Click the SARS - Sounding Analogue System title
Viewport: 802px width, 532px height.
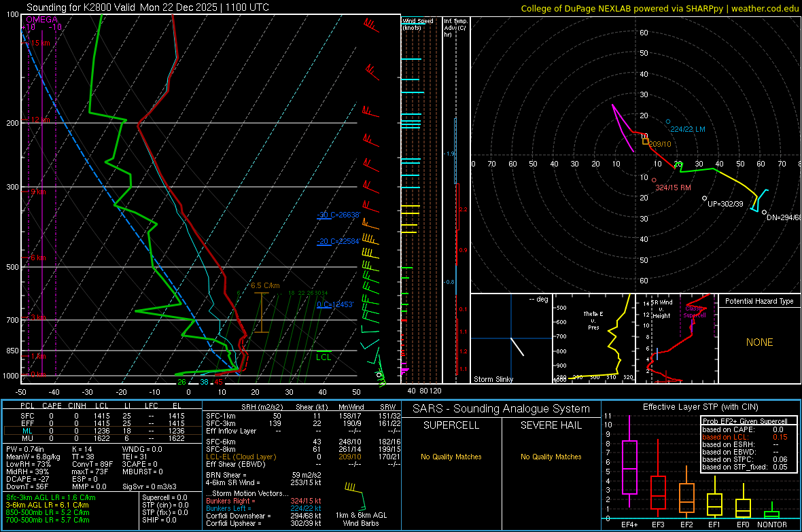[x=501, y=409]
